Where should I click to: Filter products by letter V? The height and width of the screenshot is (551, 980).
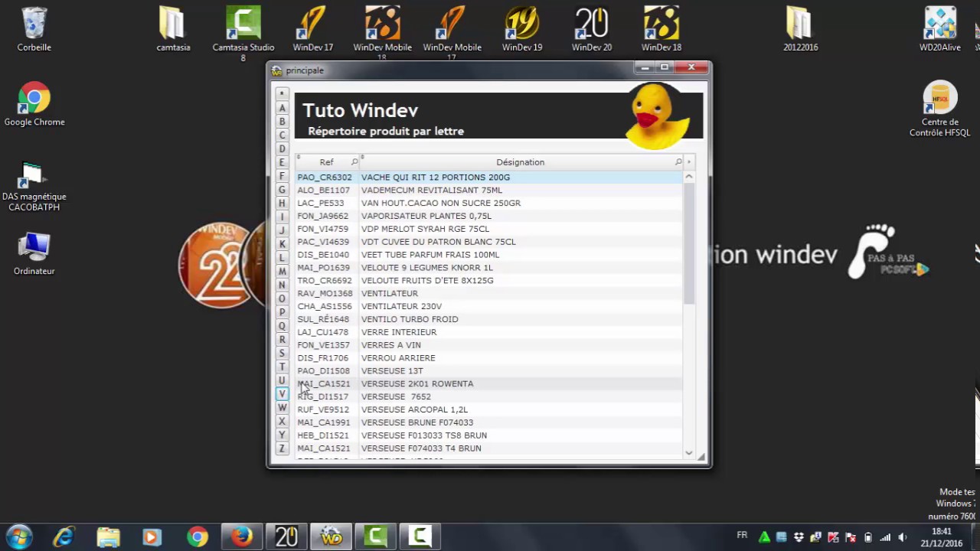(x=282, y=393)
